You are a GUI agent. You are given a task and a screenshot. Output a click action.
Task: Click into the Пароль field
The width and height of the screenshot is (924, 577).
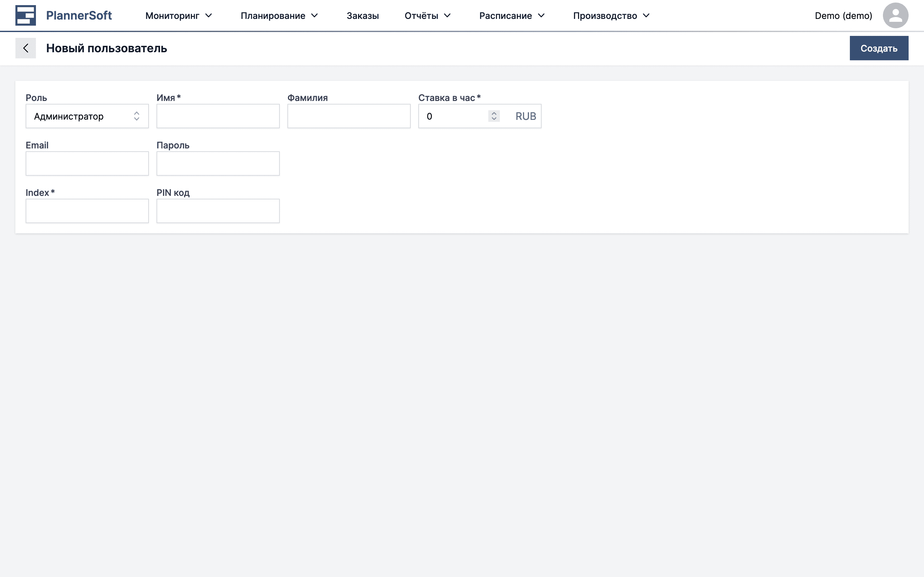(x=218, y=163)
